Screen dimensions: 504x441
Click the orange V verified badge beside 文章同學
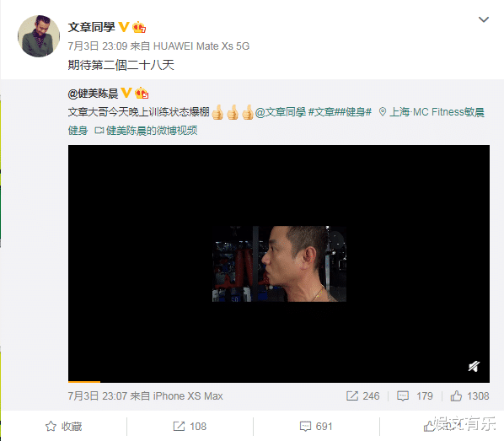124,27
